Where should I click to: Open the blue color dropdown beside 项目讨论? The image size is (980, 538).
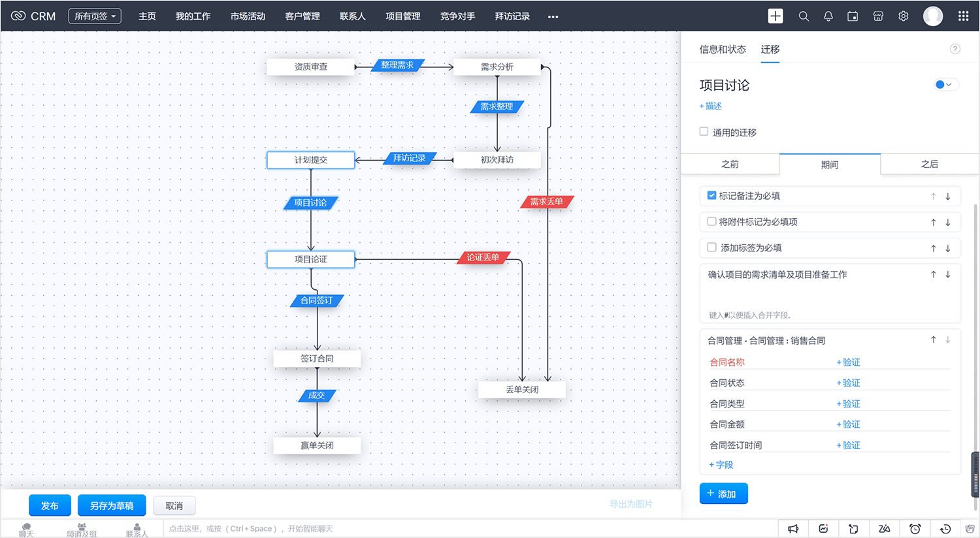point(945,84)
